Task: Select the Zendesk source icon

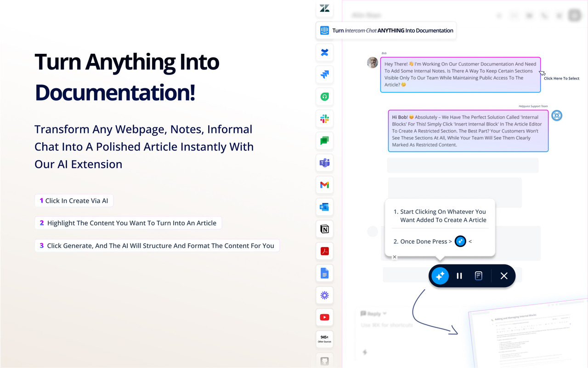Action: (324, 8)
